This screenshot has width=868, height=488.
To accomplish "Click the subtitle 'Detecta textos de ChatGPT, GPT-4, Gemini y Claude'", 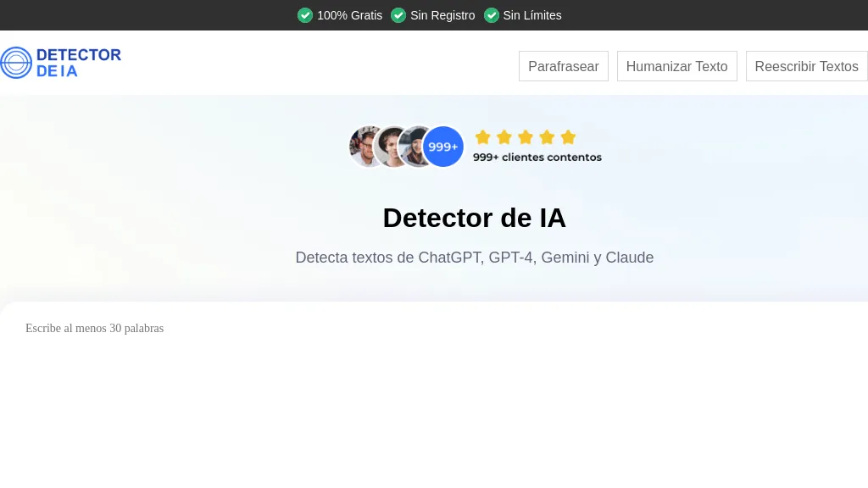I will (475, 258).
